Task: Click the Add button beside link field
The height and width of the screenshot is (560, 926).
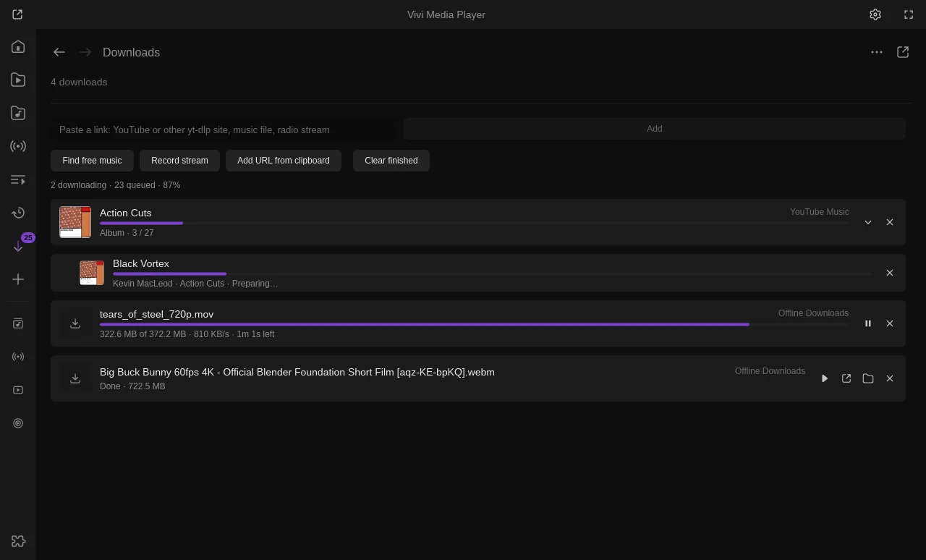Action: 655,129
